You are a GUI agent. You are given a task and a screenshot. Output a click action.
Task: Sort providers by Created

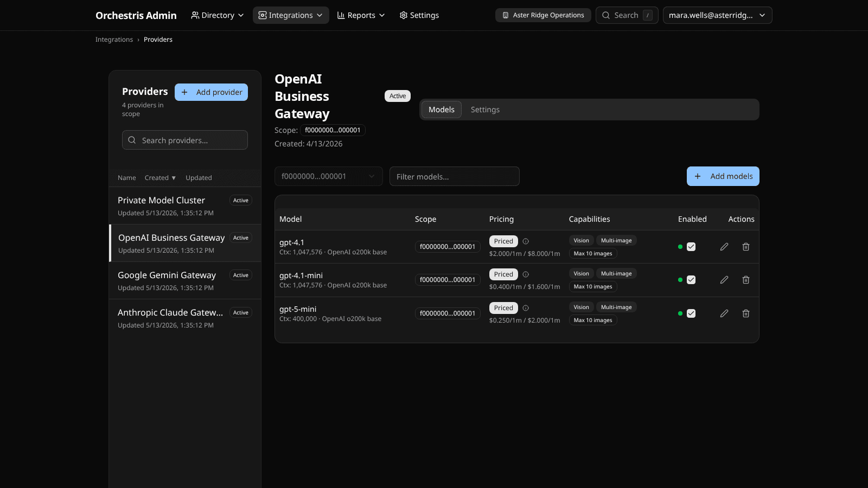[x=160, y=178]
